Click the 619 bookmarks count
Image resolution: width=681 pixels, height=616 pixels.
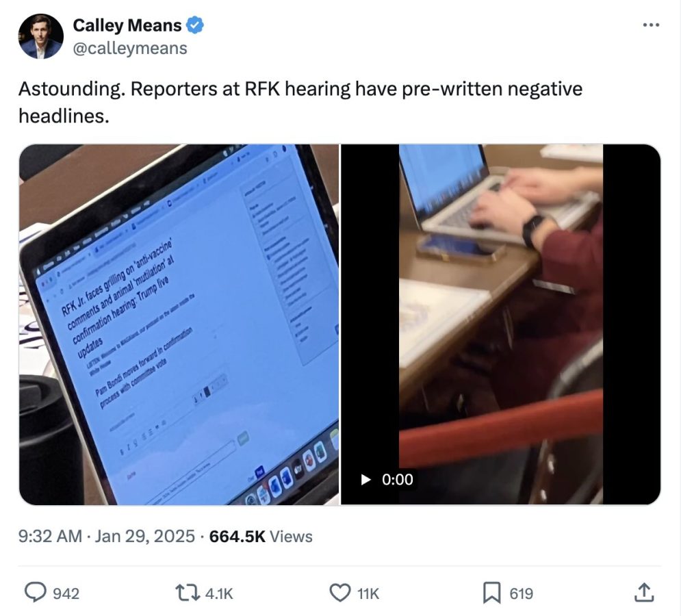(x=521, y=593)
